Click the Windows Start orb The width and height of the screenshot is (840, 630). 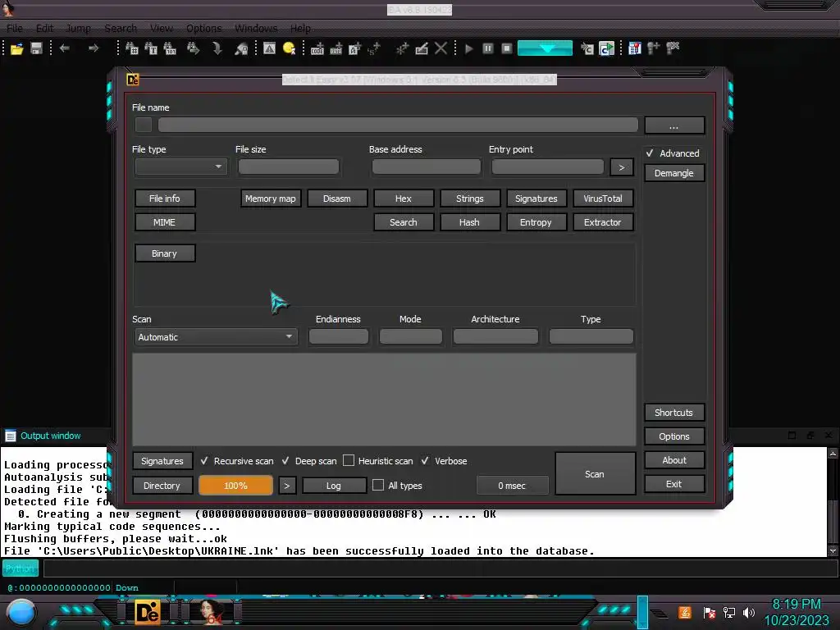[21, 614]
